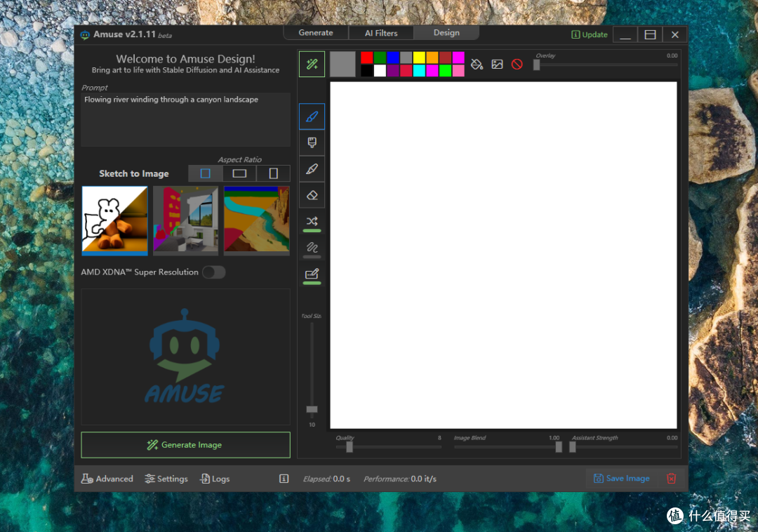Switch to the AI Filters tab

381,33
